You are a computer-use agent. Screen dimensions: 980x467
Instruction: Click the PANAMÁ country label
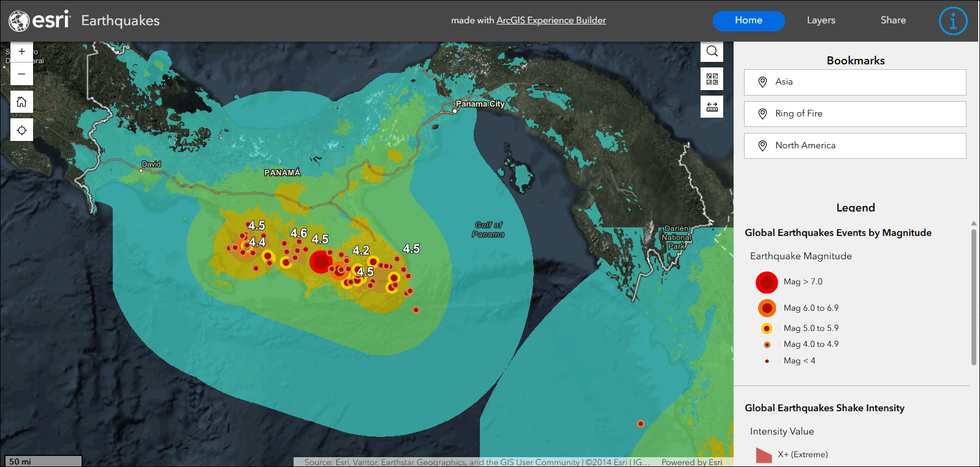(282, 172)
